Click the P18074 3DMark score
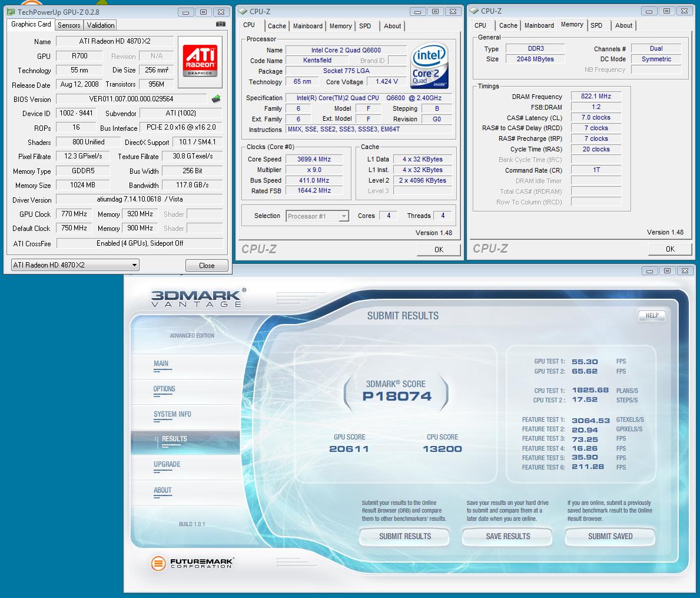The width and height of the screenshot is (700, 598). tap(397, 396)
